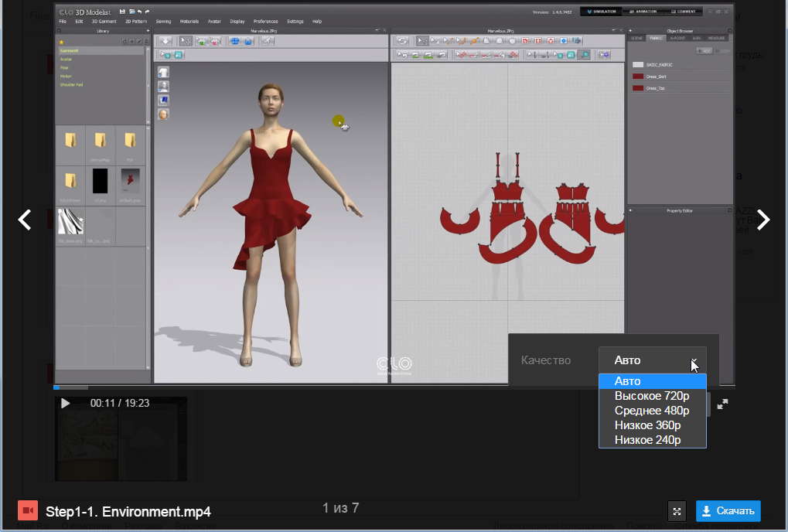Play the video
Image resolution: width=788 pixels, height=532 pixels.
pos(65,403)
